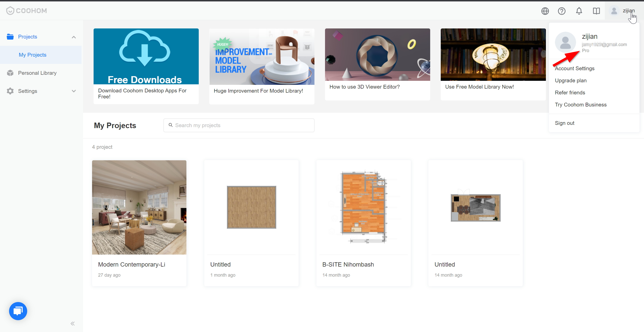Collapse sidebar with double chevron icon

coord(73,323)
